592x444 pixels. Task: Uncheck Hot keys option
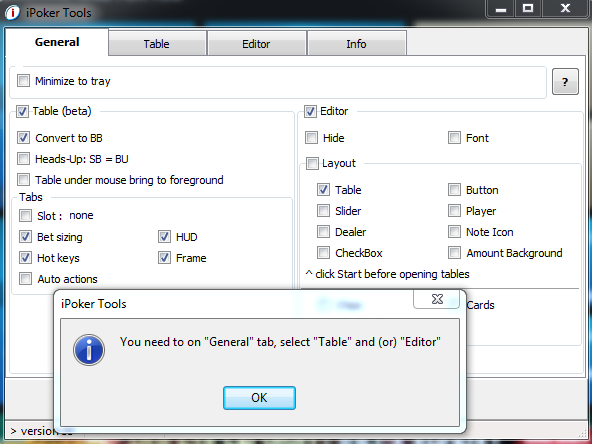[x=26, y=258]
